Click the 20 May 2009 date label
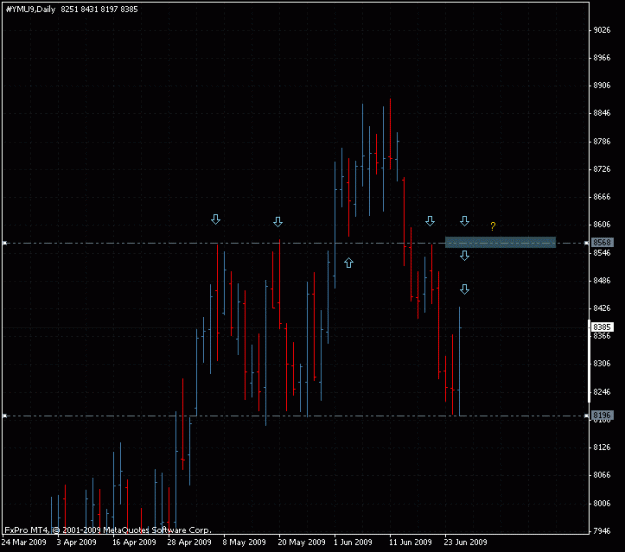Image resolution: width=625 pixels, height=552 pixels. [x=301, y=542]
